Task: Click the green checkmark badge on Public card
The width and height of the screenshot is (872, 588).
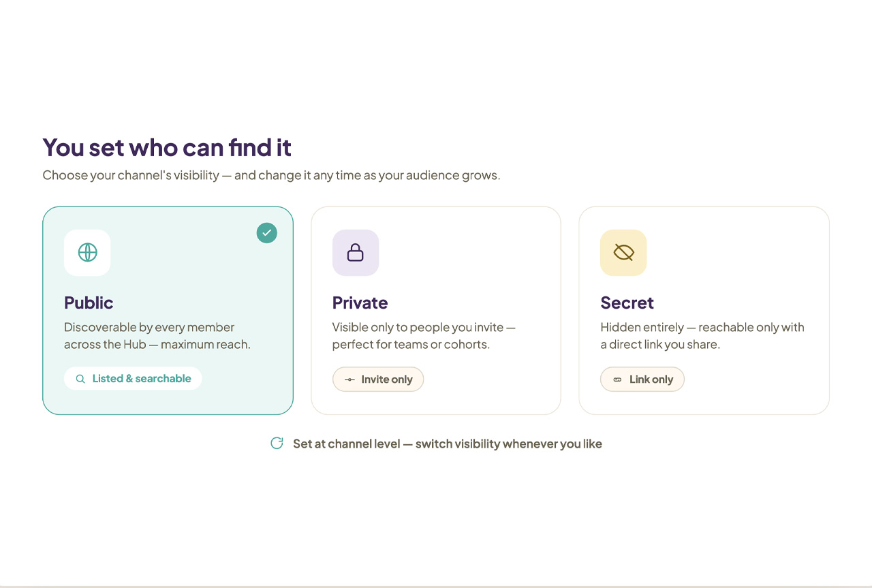Action: (x=267, y=233)
